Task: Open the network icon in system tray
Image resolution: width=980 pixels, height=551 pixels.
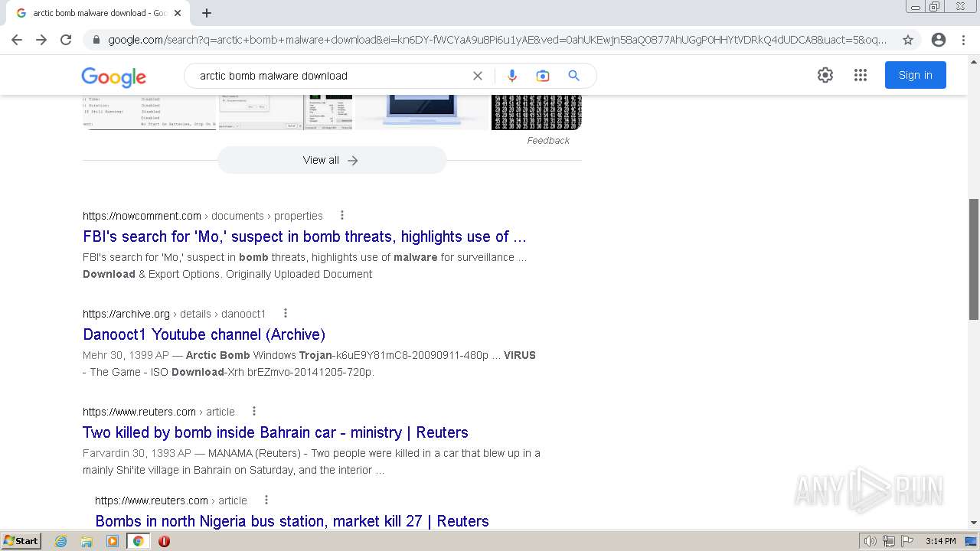Action: pos(889,541)
